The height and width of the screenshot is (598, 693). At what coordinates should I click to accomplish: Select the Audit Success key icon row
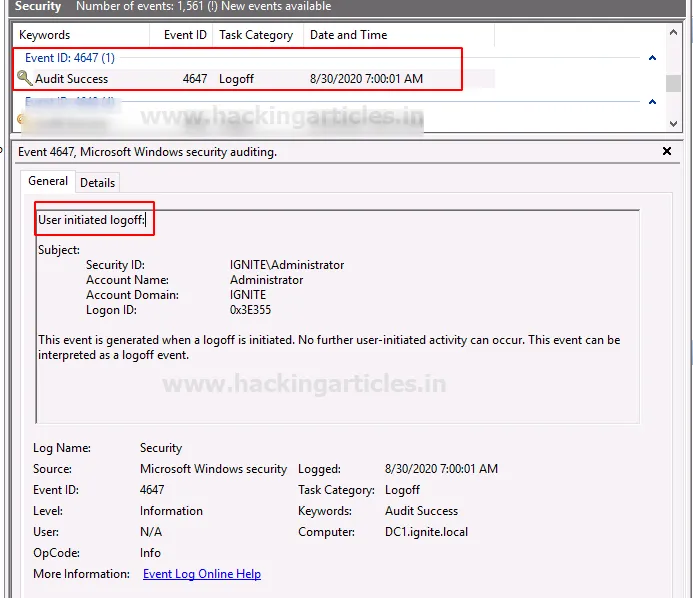click(255, 79)
